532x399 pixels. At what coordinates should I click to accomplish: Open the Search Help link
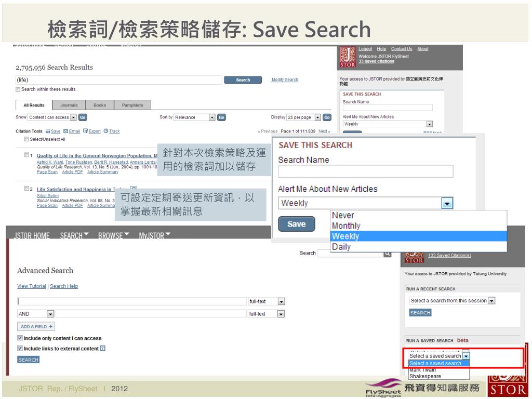click(64, 286)
